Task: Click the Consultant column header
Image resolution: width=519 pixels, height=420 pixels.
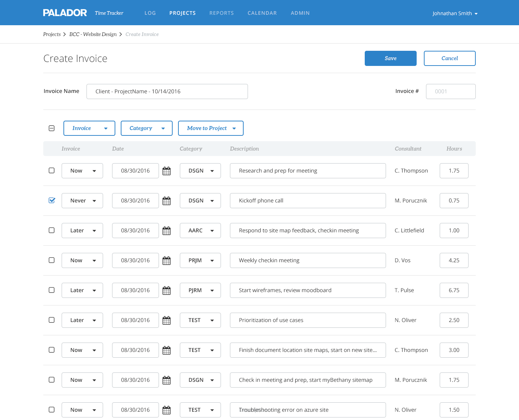Action: [x=408, y=149]
